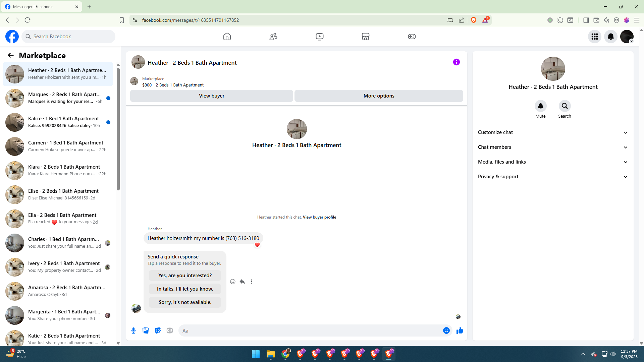Choose a sticker icon
Viewport: 644px width, 362px height.
tap(158, 330)
